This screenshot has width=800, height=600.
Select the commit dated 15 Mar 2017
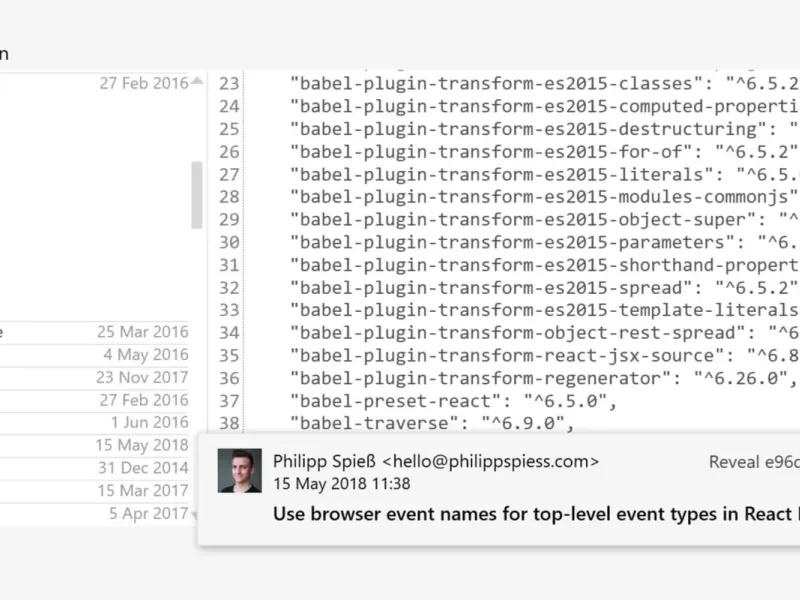(x=94, y=491)
